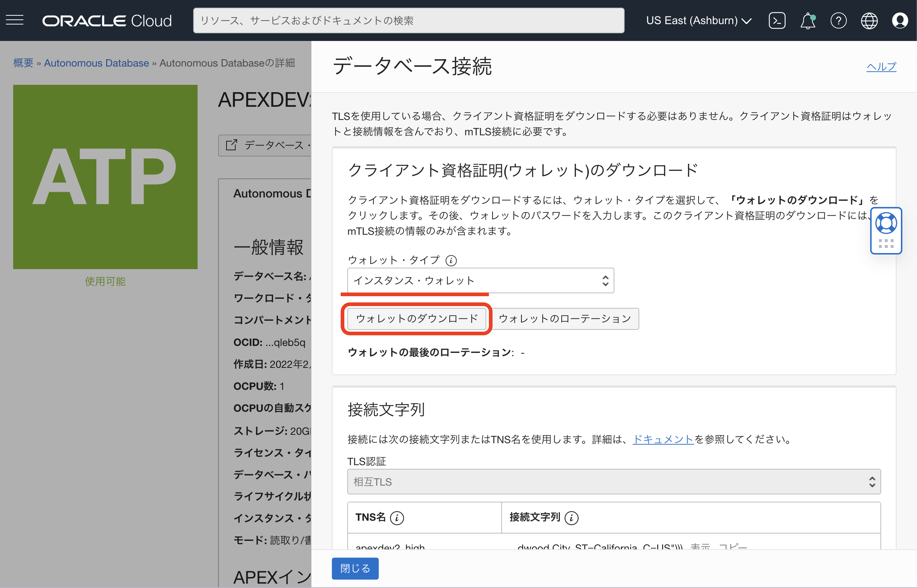
Task: Open the hamburger navigation menu
Action: pyautogui.click(x=15, y=20)
